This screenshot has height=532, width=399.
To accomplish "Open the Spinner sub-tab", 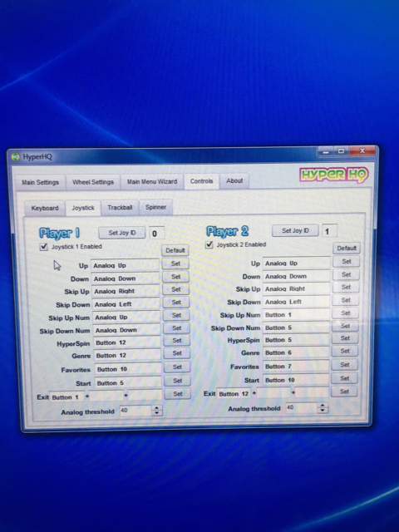I will click(x=155, y=207).
